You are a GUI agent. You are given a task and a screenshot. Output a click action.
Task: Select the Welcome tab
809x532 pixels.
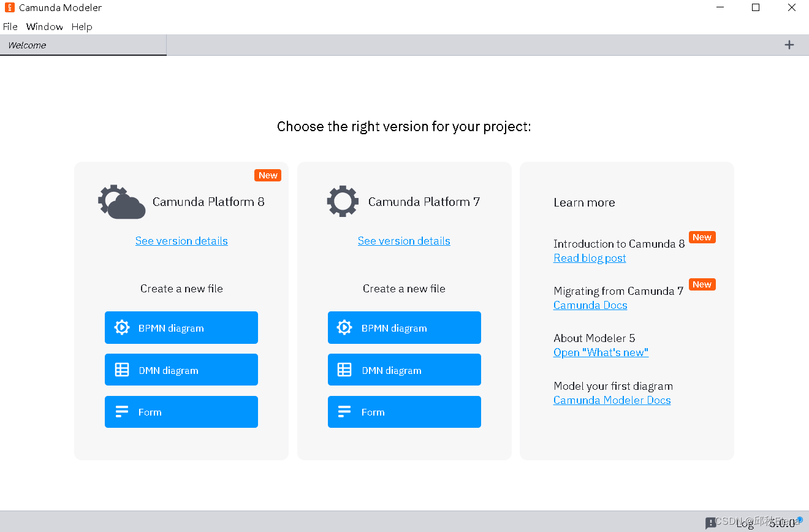coord(83,45)
